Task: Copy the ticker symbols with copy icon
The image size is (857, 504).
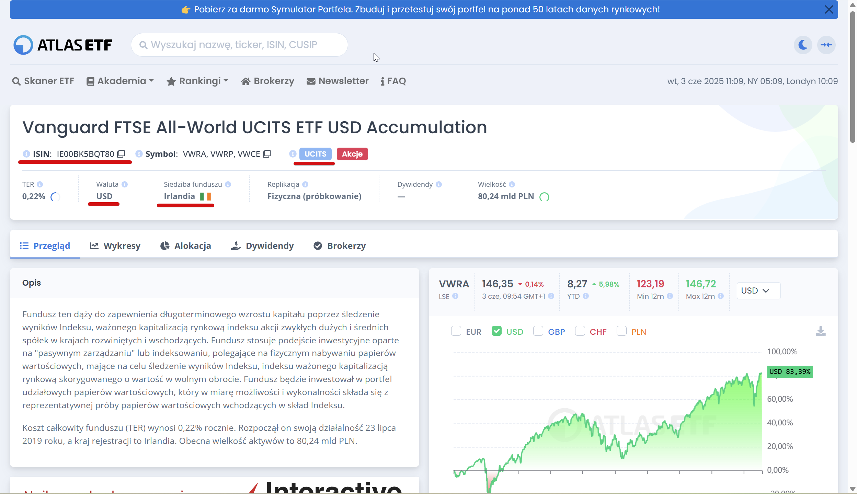Action: (267, 154)
